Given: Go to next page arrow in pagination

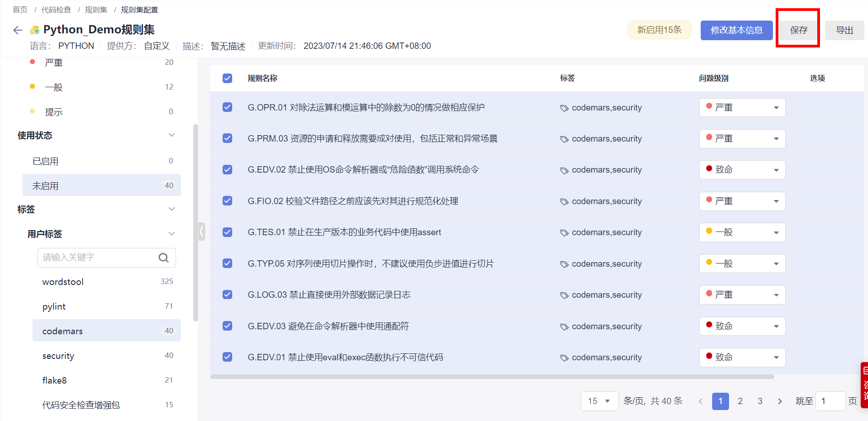Looking at the screenshot, I should point(780,401).
